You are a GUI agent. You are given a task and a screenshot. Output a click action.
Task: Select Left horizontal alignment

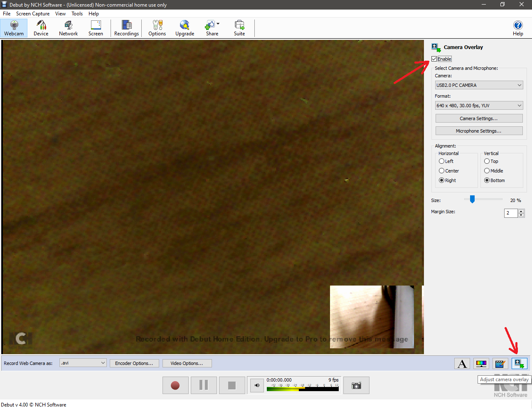pos(442,161)
